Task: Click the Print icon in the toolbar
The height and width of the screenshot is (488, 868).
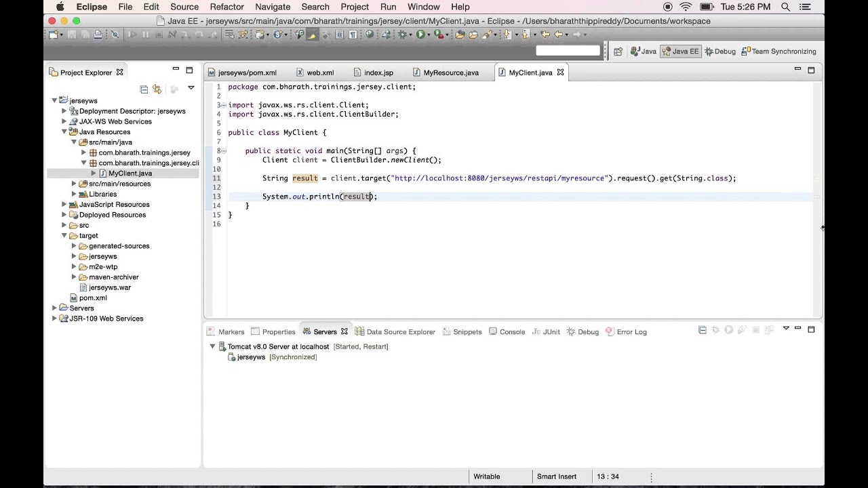Action: 98,34
